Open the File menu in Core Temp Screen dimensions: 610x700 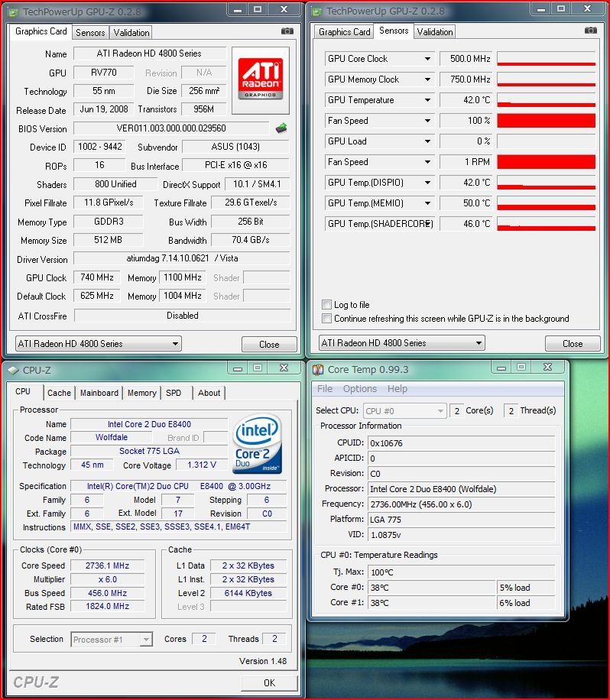click(325, 389)
